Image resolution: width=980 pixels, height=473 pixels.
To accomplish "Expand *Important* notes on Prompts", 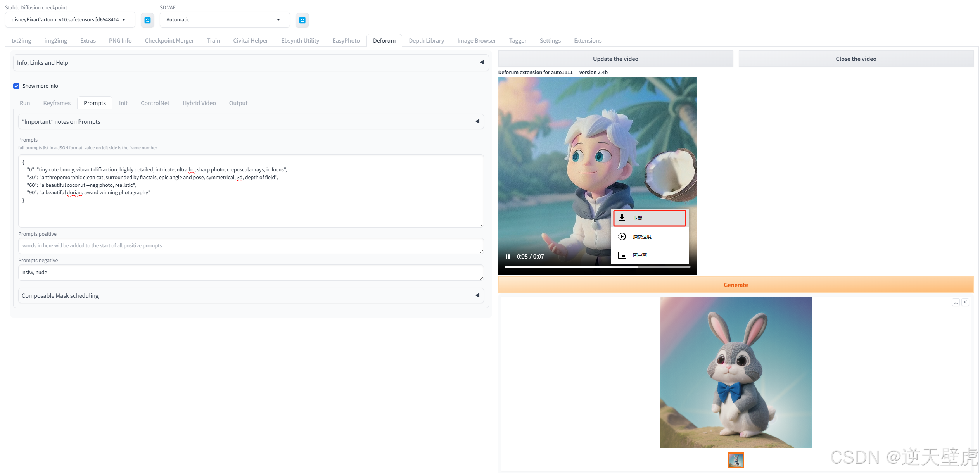I will [x=251, y=122].
